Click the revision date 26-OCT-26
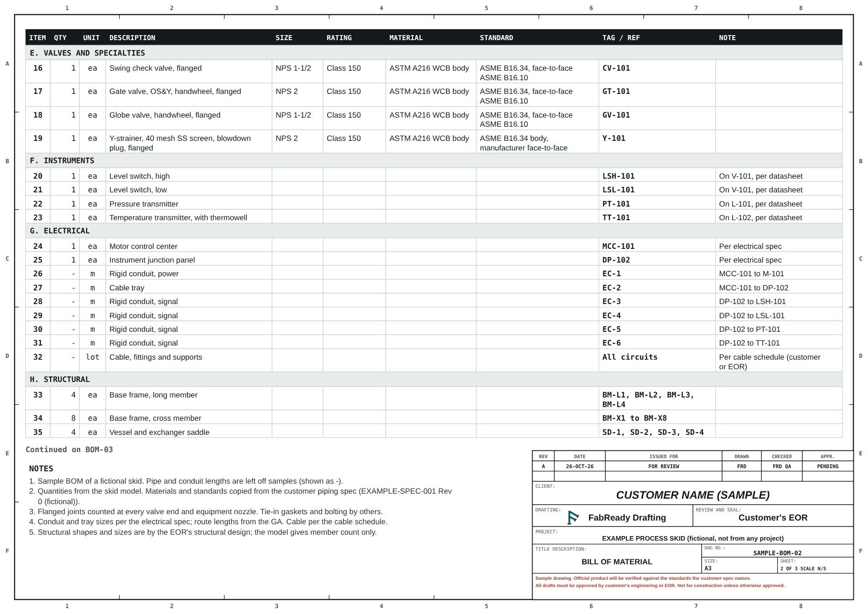The width and height of the screenshot is (868, 614). tap(579, 466)
